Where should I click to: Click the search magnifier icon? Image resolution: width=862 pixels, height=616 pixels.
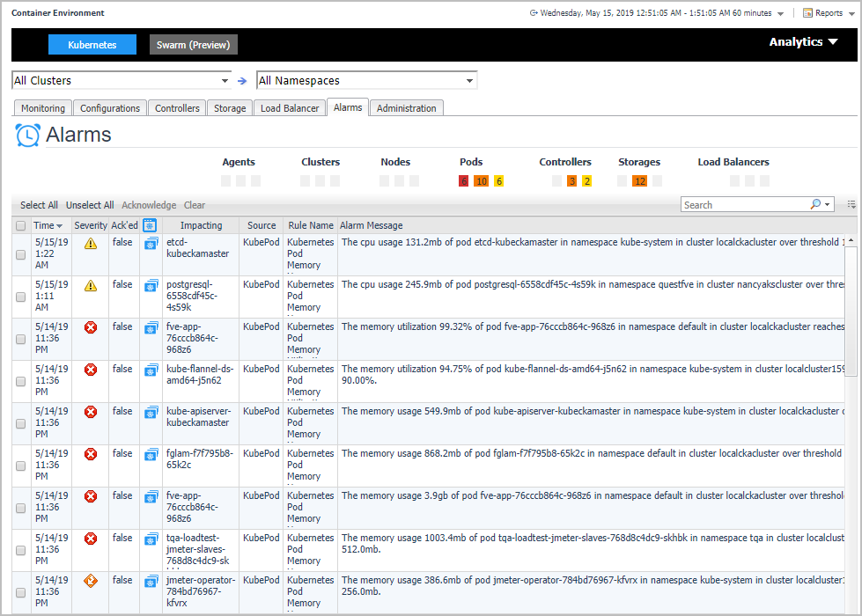point(815,204)
